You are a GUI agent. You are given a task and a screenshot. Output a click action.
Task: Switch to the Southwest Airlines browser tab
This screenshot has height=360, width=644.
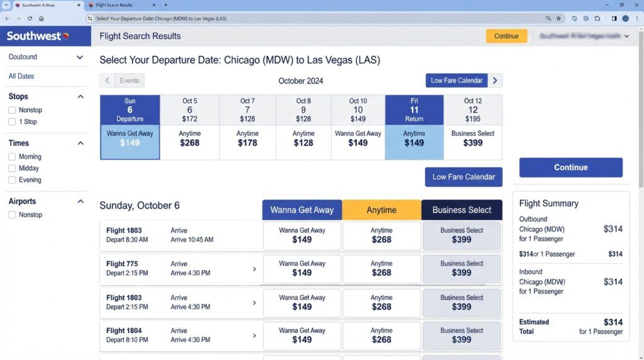tap(47, 5)
